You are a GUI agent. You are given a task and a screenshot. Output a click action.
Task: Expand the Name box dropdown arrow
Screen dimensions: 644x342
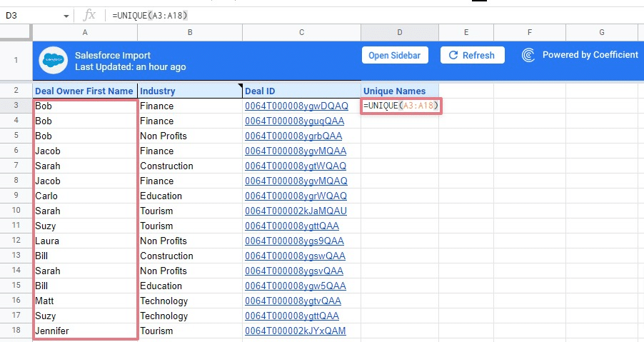pyautogui.click(x=66, y=15)
